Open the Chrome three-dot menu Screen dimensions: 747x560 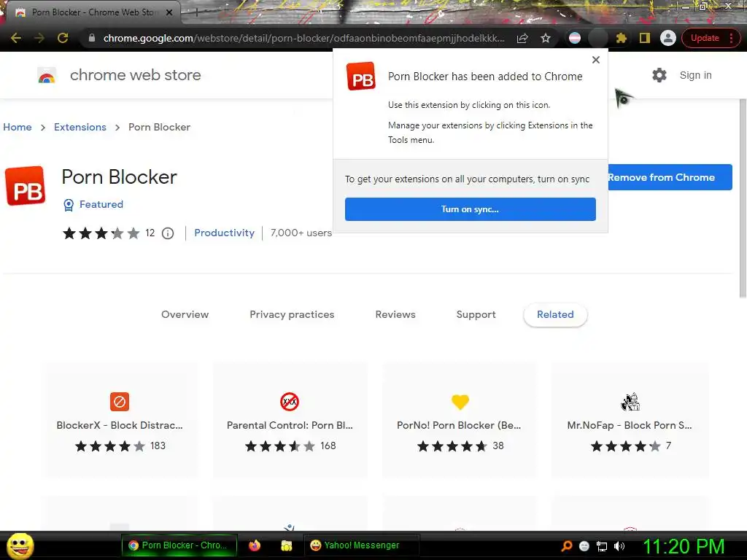[731, 38]
